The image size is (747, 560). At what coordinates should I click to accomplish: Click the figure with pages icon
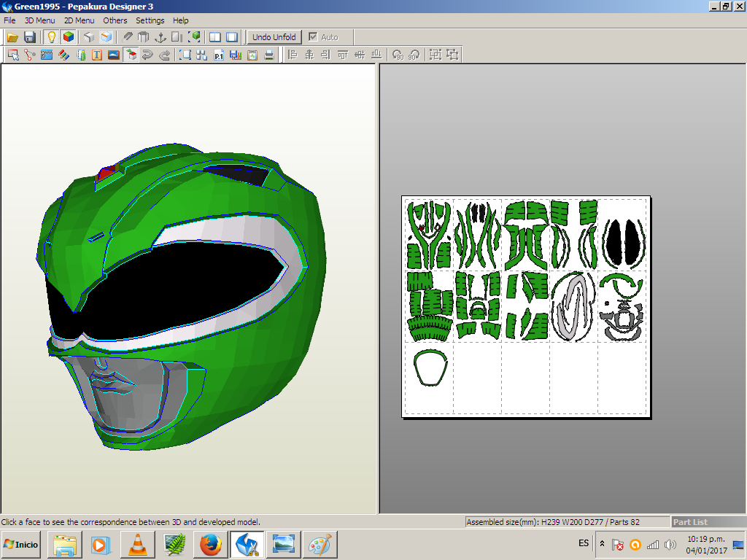pyautogui.click(x=80, y=55)
